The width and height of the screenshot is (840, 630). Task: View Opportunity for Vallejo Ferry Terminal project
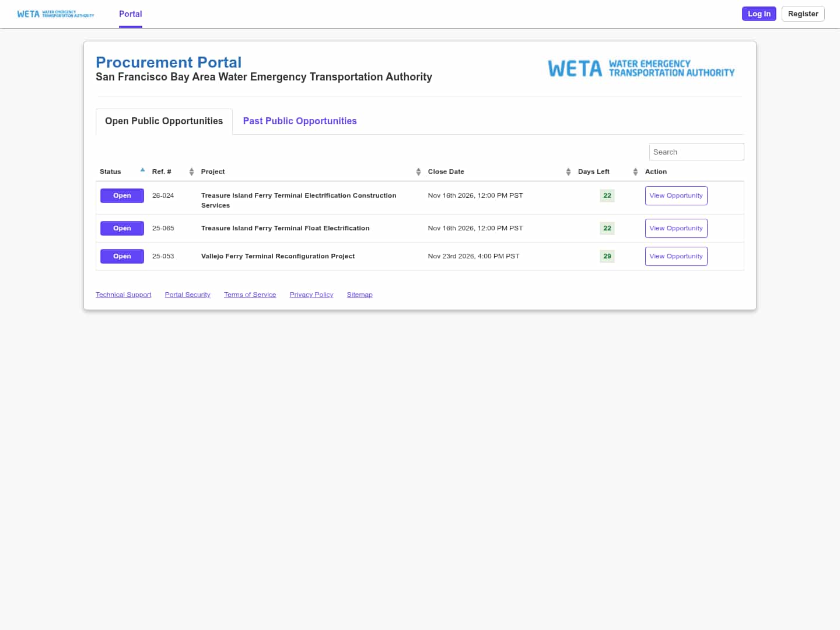point(676,256)
